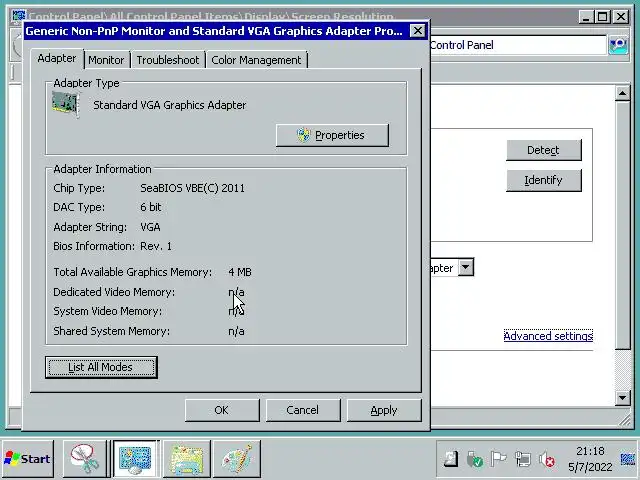
Task: Click the '6 bit' DAC type value
Action: point(151,207)
